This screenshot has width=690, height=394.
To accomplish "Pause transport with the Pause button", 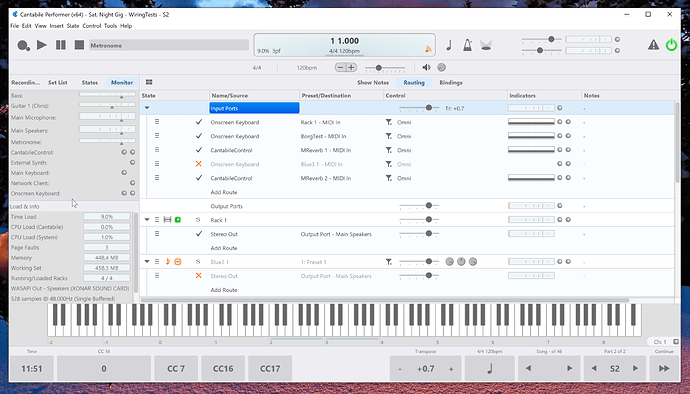I will pos(61,45).
